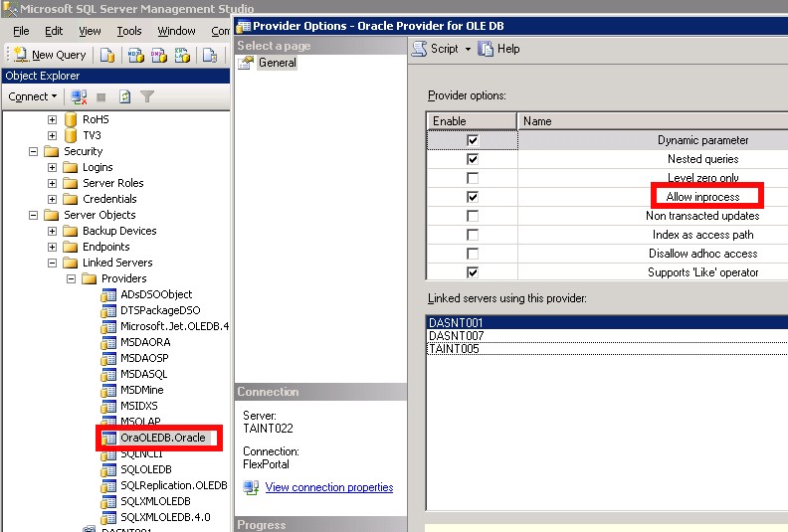The image size is (788, 532).
Task: Select the MSDASQL provider
Action: (143, 374)
